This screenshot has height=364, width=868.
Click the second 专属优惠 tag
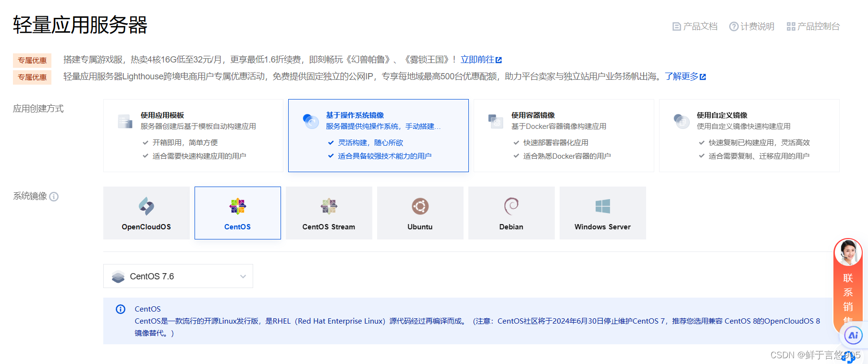pos(32,77)
